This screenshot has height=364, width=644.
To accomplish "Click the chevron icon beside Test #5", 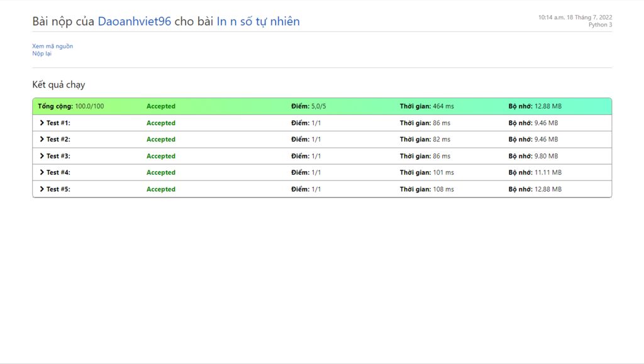I will point(42,189).
